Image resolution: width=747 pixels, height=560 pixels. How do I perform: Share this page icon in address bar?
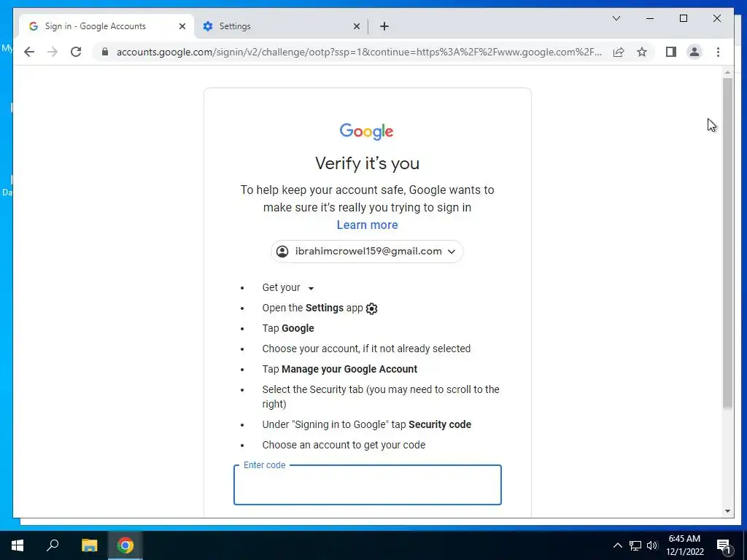[x=619, y=52]
